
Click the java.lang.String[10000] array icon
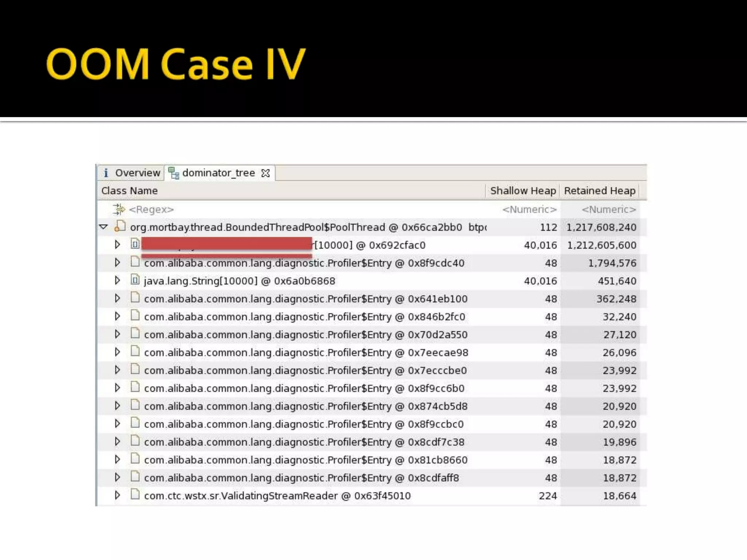click(x=135, y=280)
